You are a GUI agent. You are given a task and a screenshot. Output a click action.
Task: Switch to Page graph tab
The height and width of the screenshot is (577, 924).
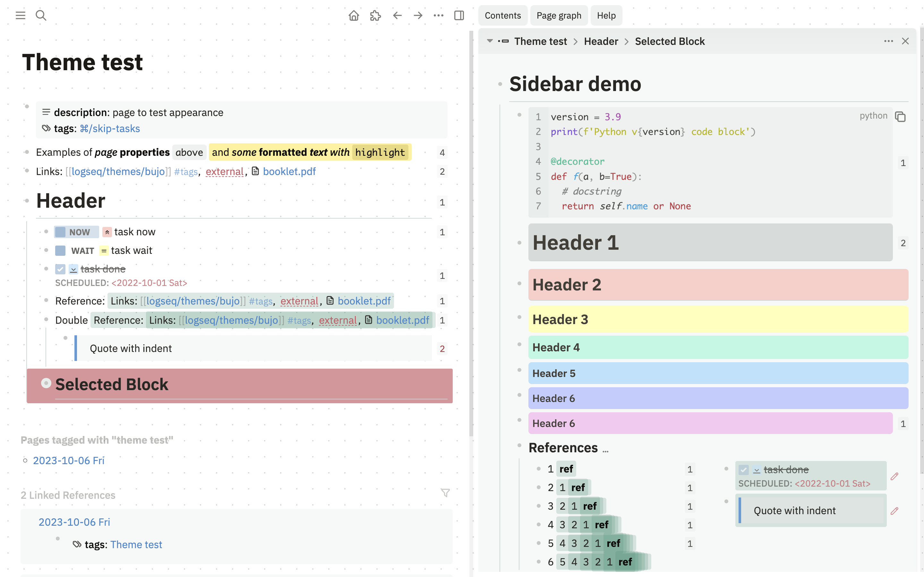[x=559, y=15]
